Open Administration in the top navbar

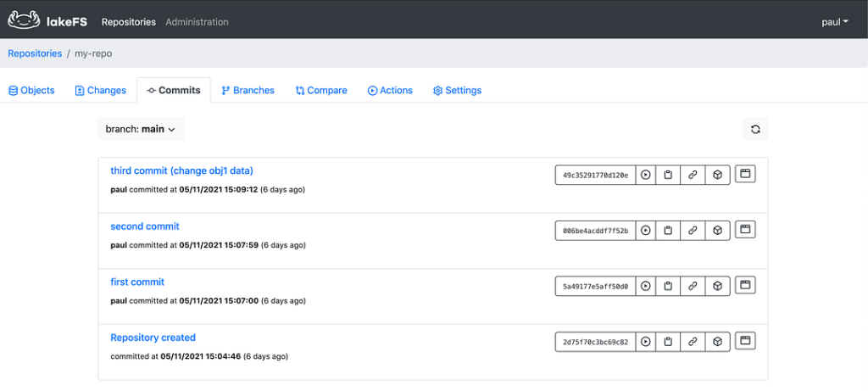point(197,22)
